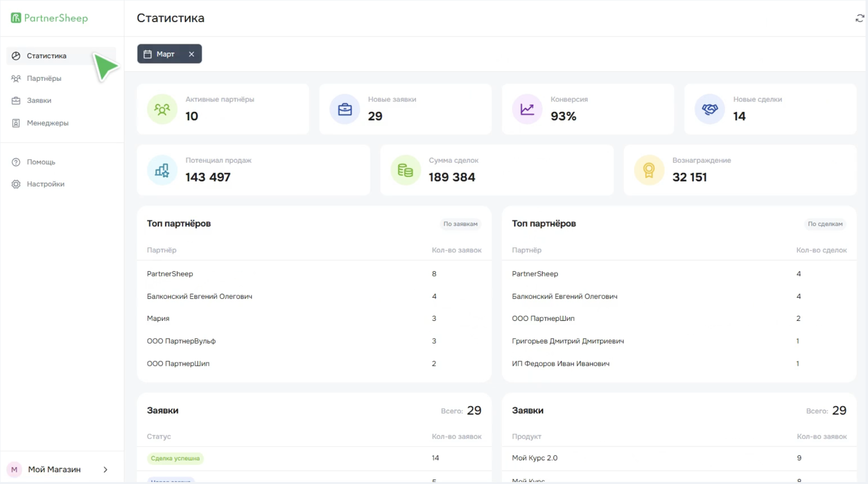
Task: Click the Reward medal icon
Action: click(649, 170)
